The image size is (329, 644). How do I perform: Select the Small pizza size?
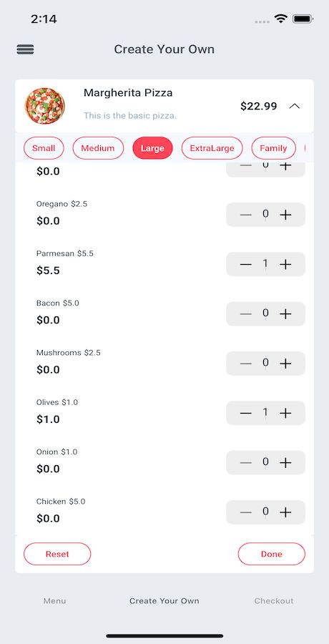pos(44,148)
